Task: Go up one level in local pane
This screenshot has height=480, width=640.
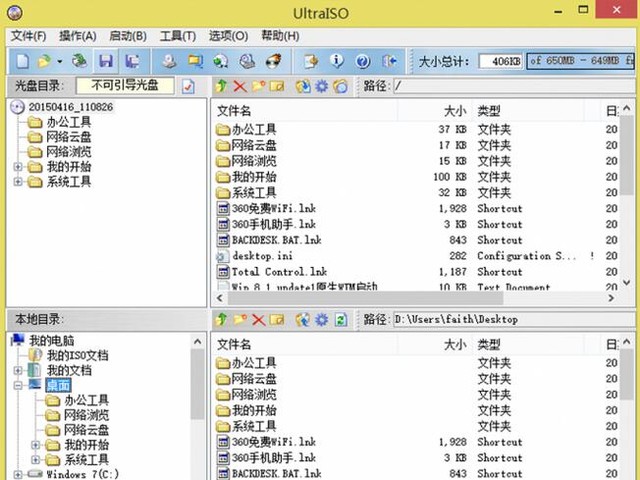Action: point(221,319)
